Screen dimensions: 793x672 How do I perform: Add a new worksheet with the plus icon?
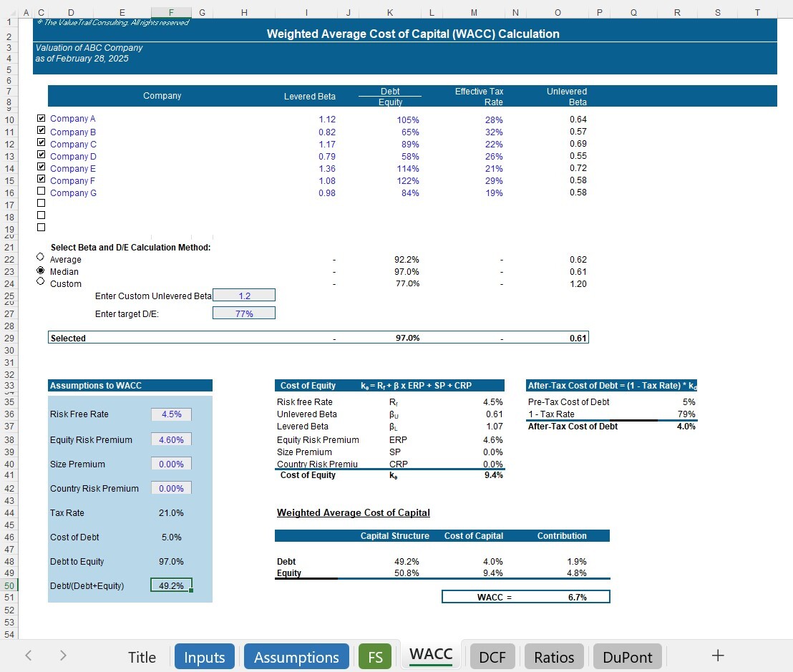[x=717, y=654]
